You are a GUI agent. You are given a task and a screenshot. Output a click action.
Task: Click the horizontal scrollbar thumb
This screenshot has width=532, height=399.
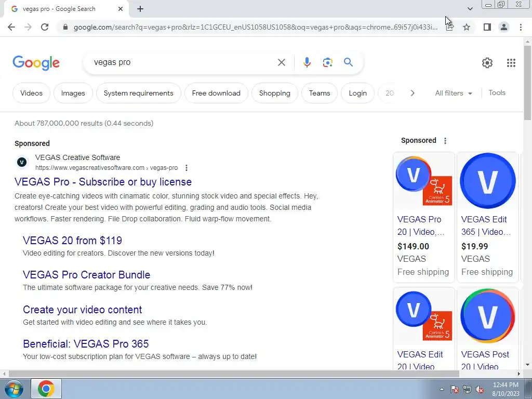click(x=233, y=374)
